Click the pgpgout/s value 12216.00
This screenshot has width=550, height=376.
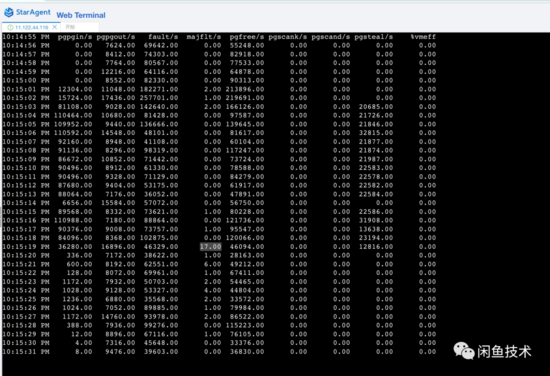point(118,72)
